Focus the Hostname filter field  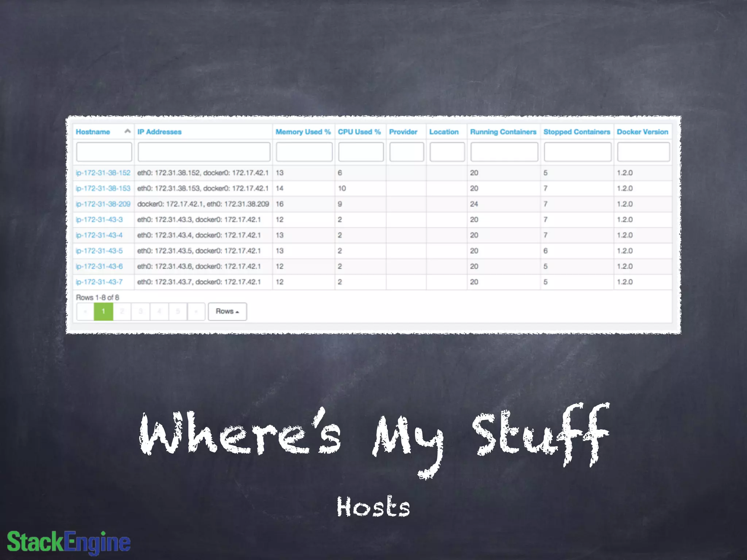coord(104,152)
